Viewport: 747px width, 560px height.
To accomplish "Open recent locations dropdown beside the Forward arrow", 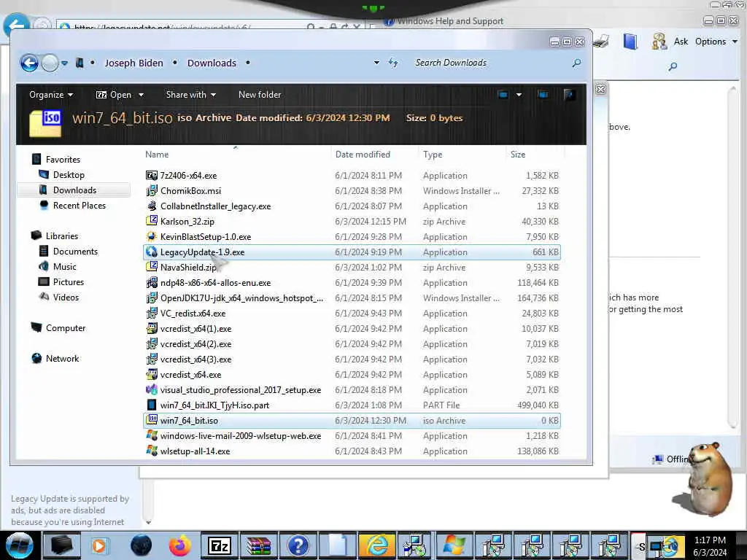I will coord(64,63).
